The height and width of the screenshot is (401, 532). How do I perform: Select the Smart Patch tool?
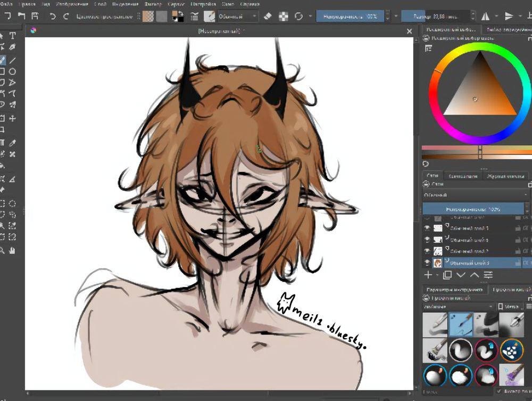point(12,154)
